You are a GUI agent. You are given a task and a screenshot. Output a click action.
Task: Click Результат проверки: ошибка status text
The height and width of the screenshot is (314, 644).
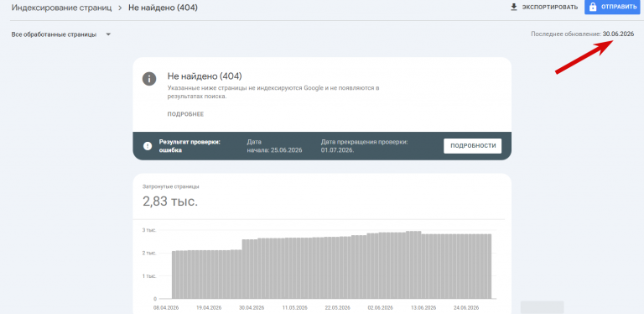coord(190,146)
